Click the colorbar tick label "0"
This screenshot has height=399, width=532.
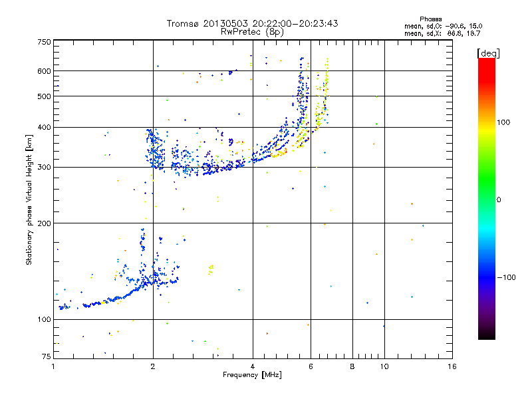click(x=499, y=199)
